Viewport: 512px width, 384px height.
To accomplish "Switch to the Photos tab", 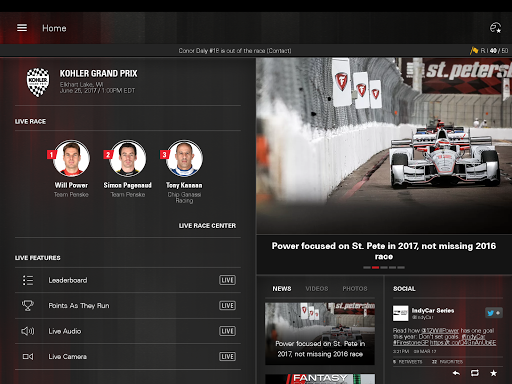I will tap(355, 289).
